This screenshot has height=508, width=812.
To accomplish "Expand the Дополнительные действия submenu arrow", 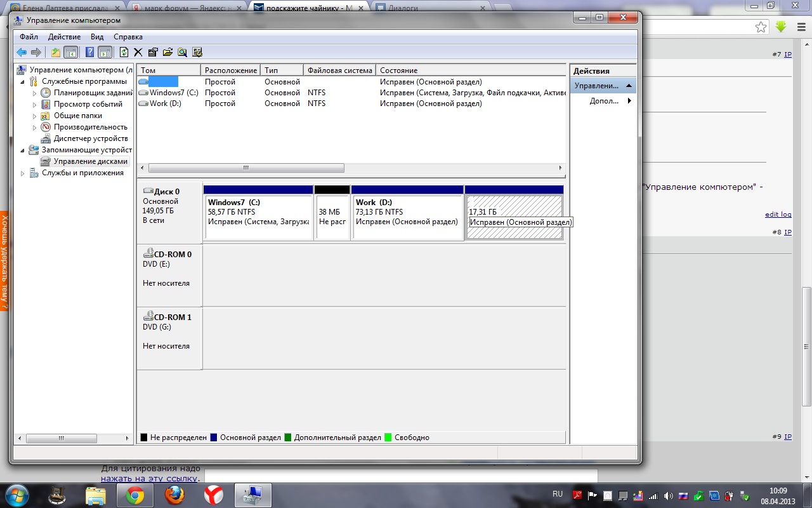I will click(x=629, y=101).
